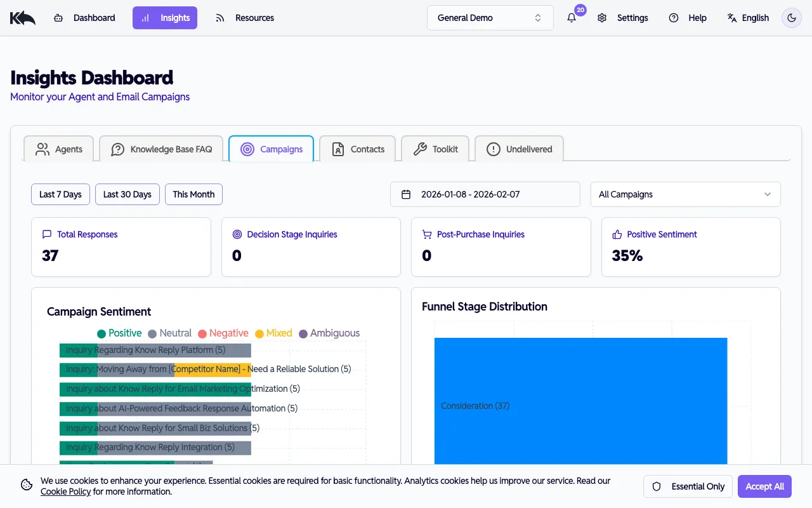Open Settings via the gear icon
812x508 pixels.
pos(601,18)
